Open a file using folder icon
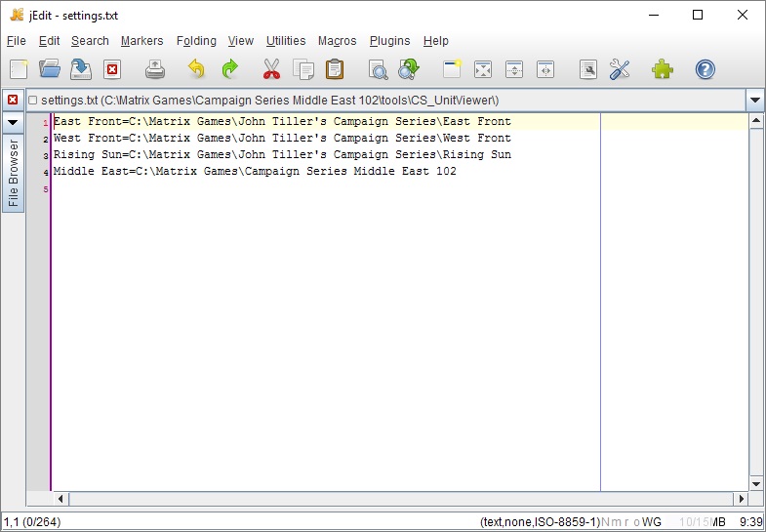Viewport: 766px width, 532px height. 50,69
